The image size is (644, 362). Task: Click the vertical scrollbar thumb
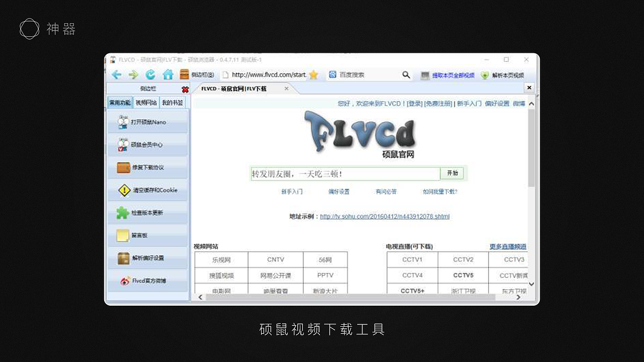coord(531,148)
